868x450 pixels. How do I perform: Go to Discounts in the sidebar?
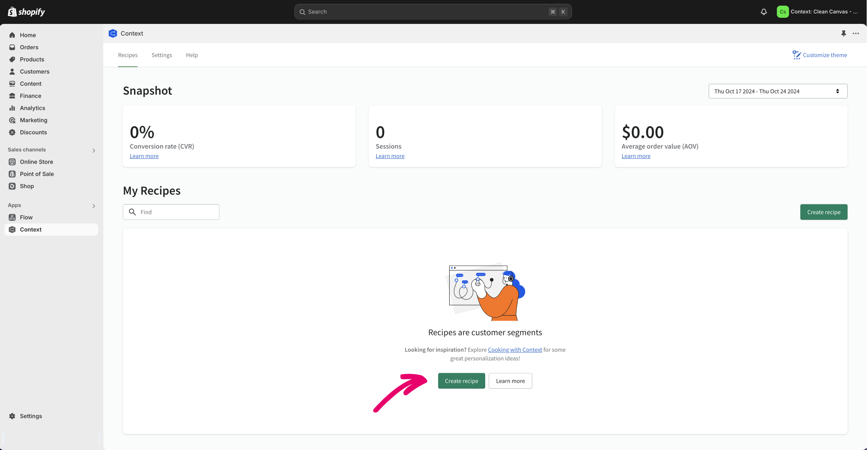[33, 132]
